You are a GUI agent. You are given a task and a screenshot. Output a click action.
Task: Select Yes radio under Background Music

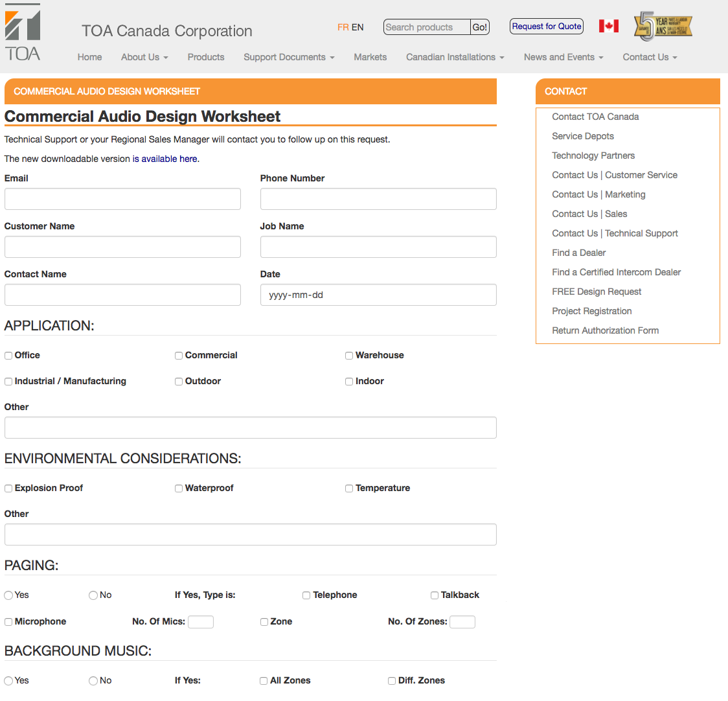[8, 681]
